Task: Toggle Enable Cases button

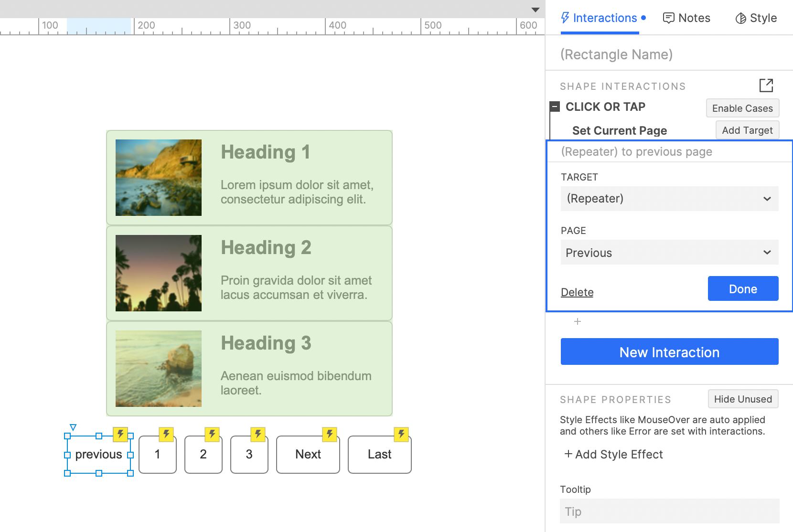Action: [742, 108]
